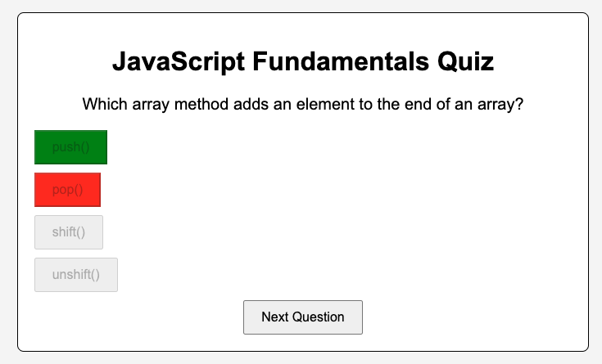Click the pop() label text

click(67, 190)
